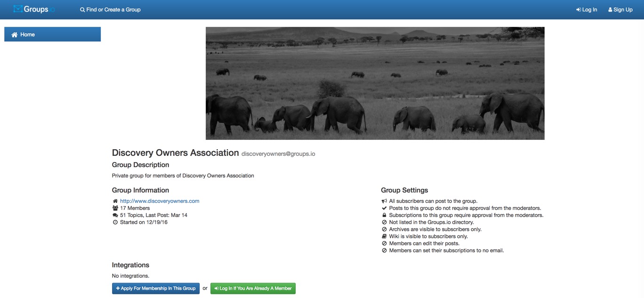Click the megaphone icon beside subscribers can post
Image resolution: width=644 pixels, height=298 pixels.
coord(384,201)
